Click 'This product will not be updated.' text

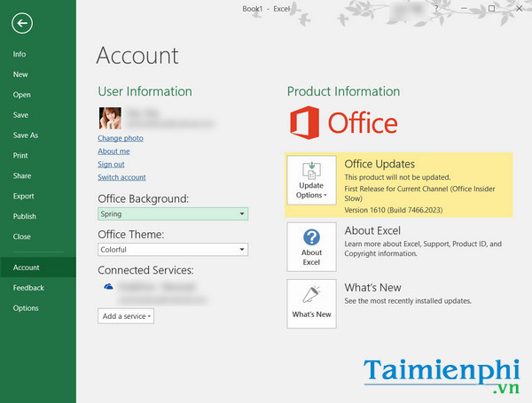[397, 177]
